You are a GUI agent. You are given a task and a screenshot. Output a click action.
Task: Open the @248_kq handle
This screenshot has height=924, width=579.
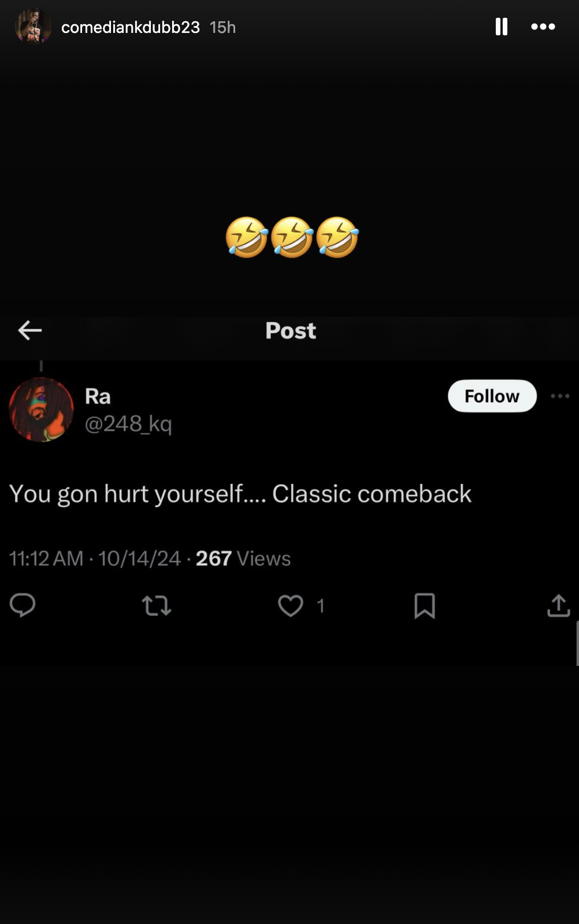[128, 424]
